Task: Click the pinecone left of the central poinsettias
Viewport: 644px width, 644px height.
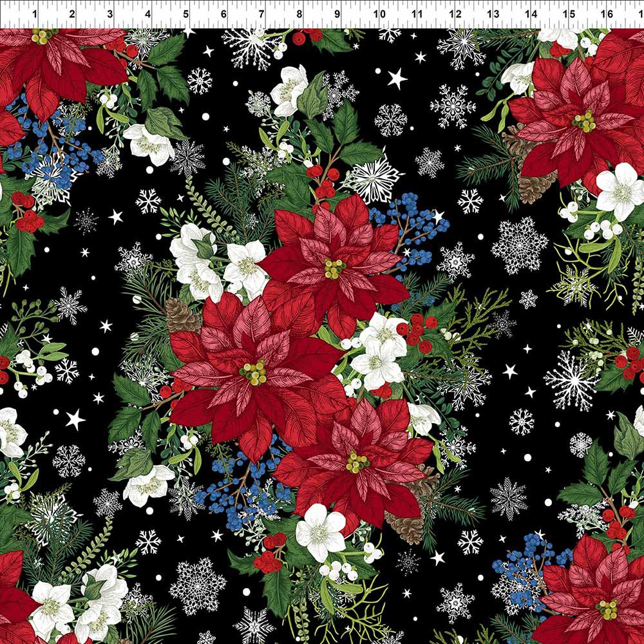Action: 182,316
